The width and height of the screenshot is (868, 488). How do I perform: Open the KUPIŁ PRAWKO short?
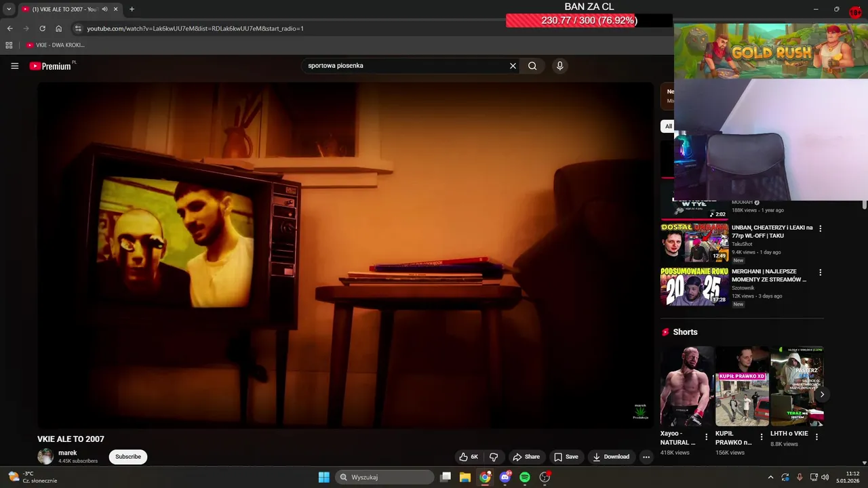[x=743, y=386]
